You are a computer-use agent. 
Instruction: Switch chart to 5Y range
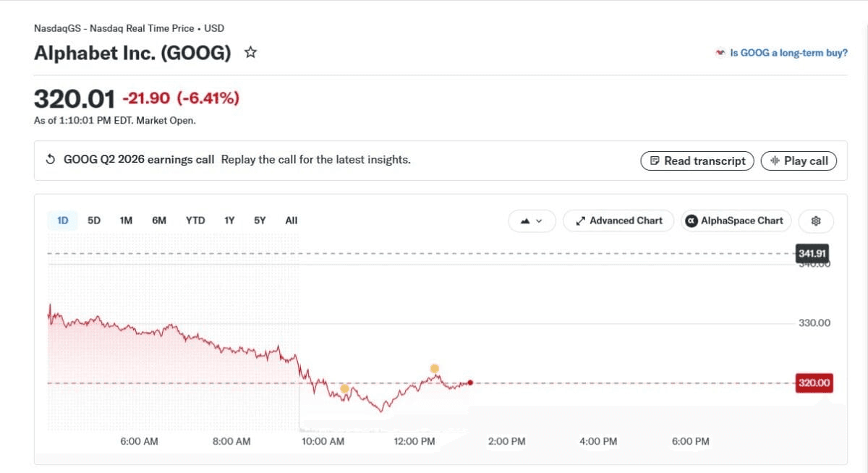coord(260,221)
